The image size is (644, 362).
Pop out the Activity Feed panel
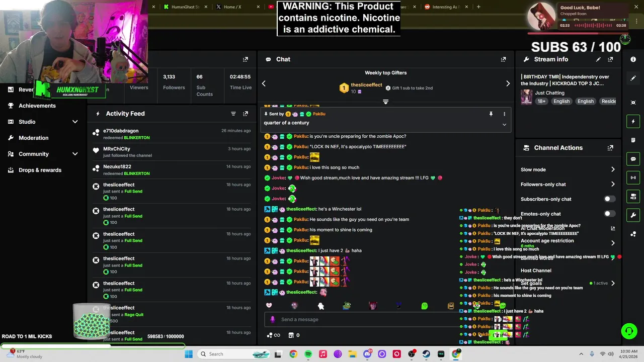pyautogui.click(x=246, y=114)
